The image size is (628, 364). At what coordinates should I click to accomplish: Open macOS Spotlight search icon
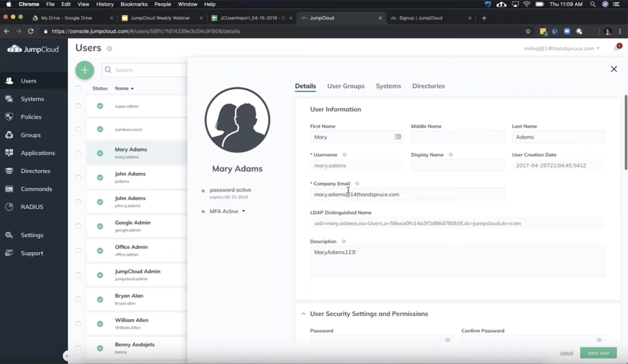(593, 4)
